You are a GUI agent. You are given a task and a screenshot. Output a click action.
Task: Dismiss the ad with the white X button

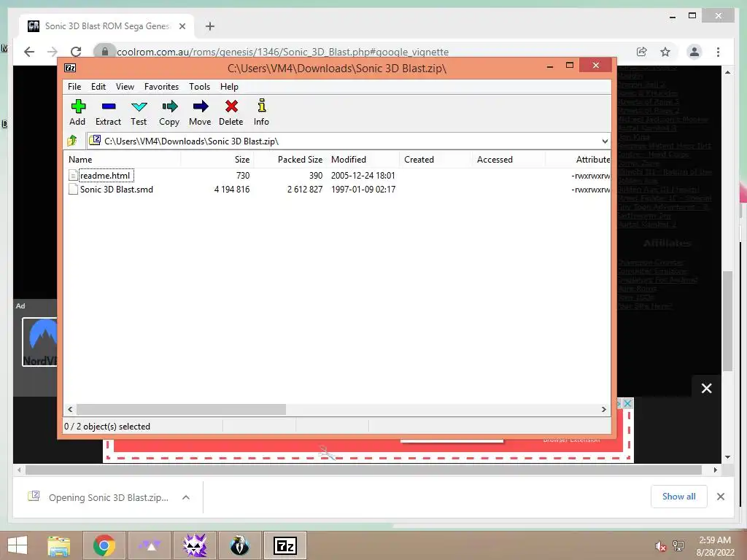[706, 388]
